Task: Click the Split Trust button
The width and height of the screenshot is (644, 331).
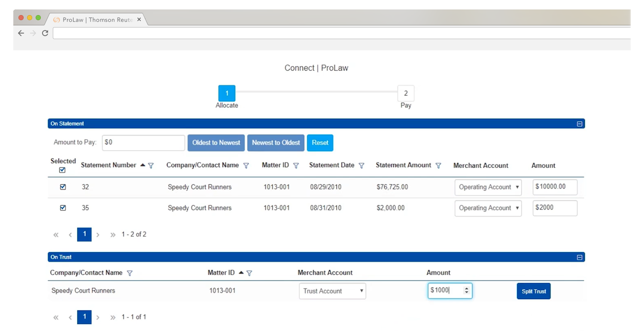Action: click(533, 291)
